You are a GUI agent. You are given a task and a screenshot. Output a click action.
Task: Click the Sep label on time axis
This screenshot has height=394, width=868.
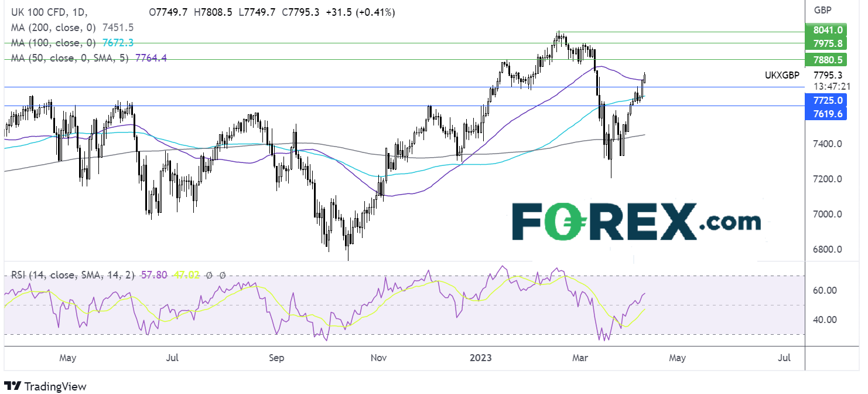point(277,357)
